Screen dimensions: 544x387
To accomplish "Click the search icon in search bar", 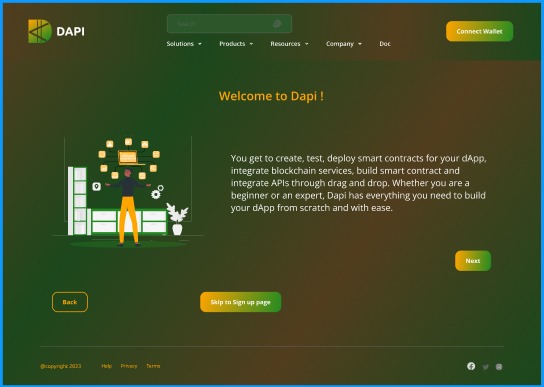I will point(277,24).
